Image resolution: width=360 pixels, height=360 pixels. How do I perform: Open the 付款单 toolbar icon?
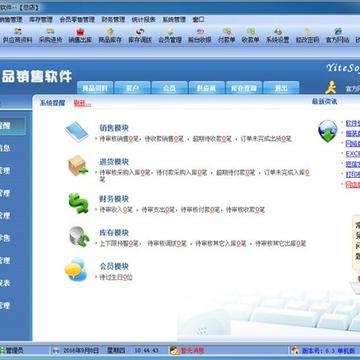[227, 36]
